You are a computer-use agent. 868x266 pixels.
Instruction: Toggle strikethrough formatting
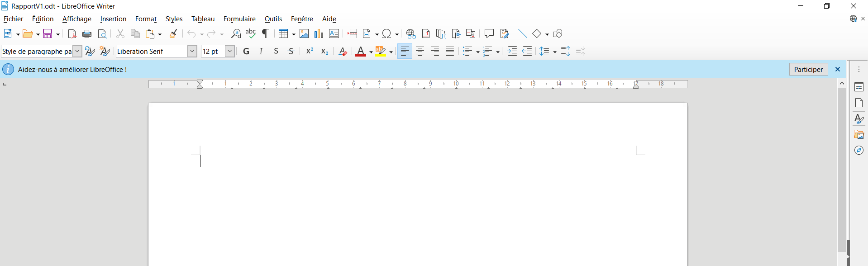(291, 51)
